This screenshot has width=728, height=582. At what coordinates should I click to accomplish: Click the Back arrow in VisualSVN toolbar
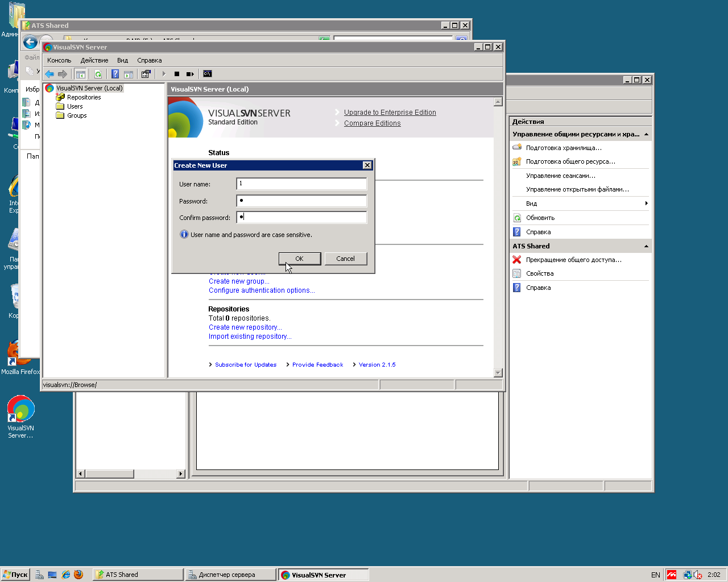49,74
